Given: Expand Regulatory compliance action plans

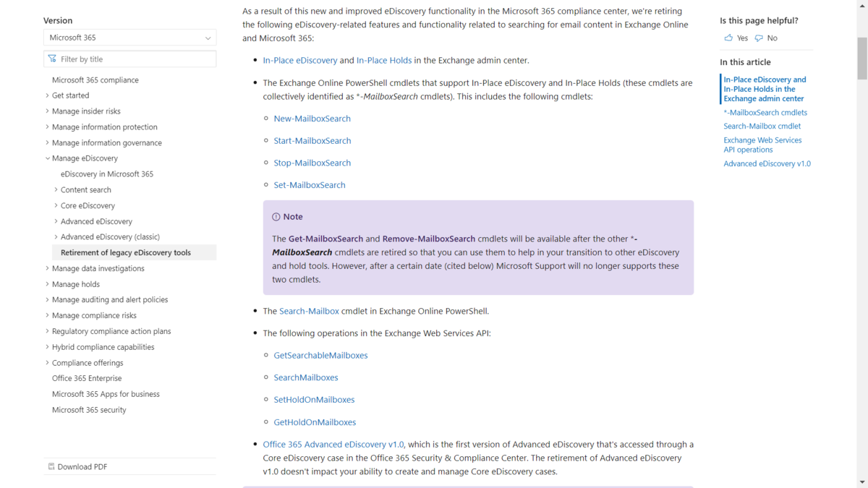Looking at the screenshot, I should (x=48, y=331).
